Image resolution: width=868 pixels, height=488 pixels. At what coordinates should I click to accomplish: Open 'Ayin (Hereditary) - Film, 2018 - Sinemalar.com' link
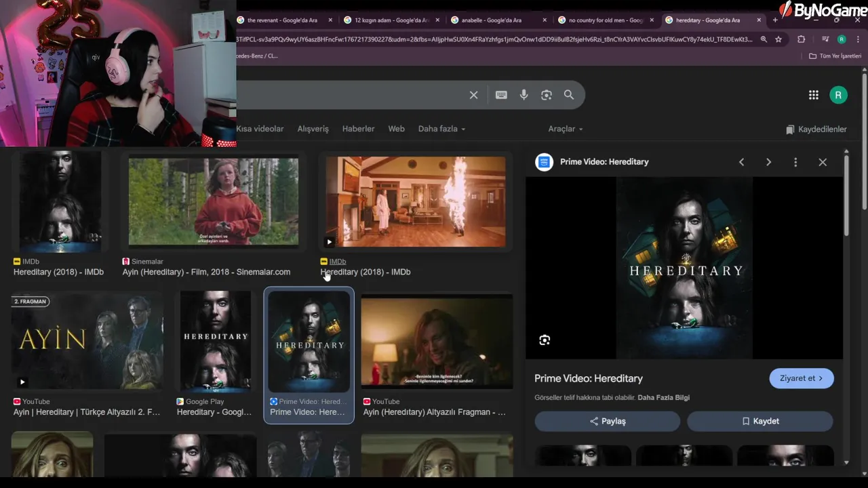206,272
